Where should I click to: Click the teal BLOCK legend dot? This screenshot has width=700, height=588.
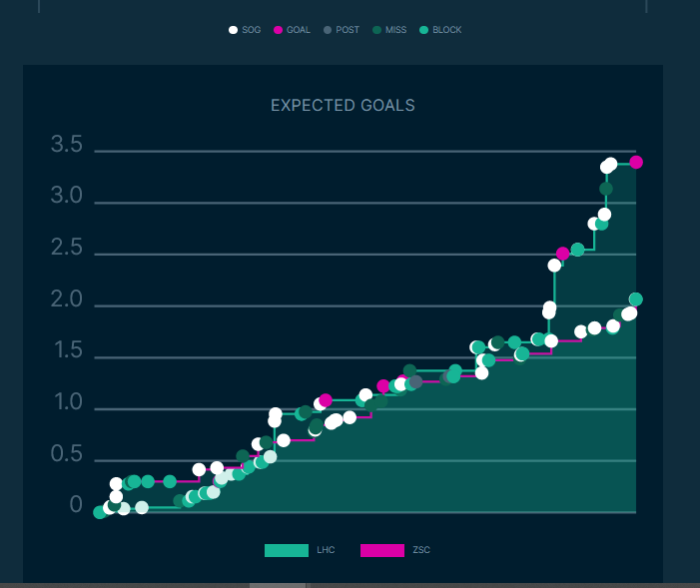click(423, 30)
